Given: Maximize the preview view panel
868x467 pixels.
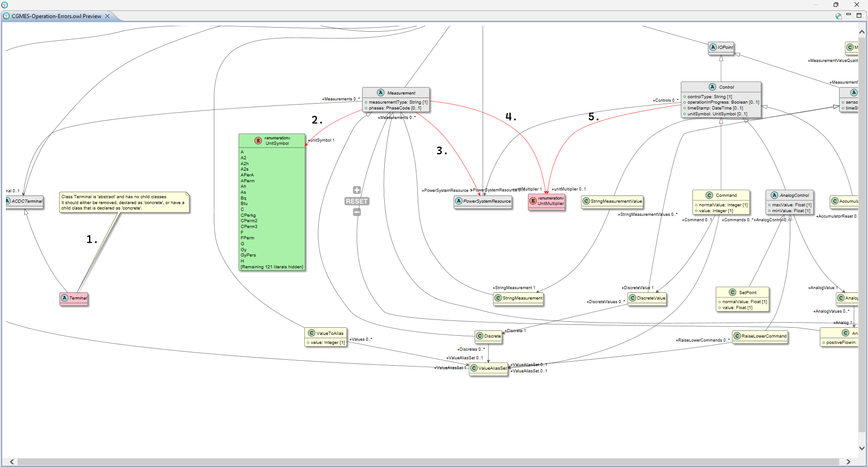Looking at the screenshot, I should (859, 15).
